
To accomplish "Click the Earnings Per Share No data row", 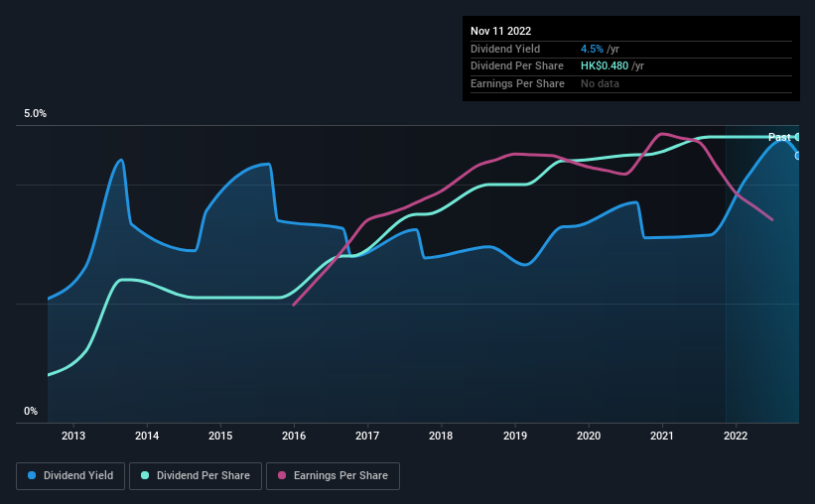I will pyautogui.click(x=631, y=83).
